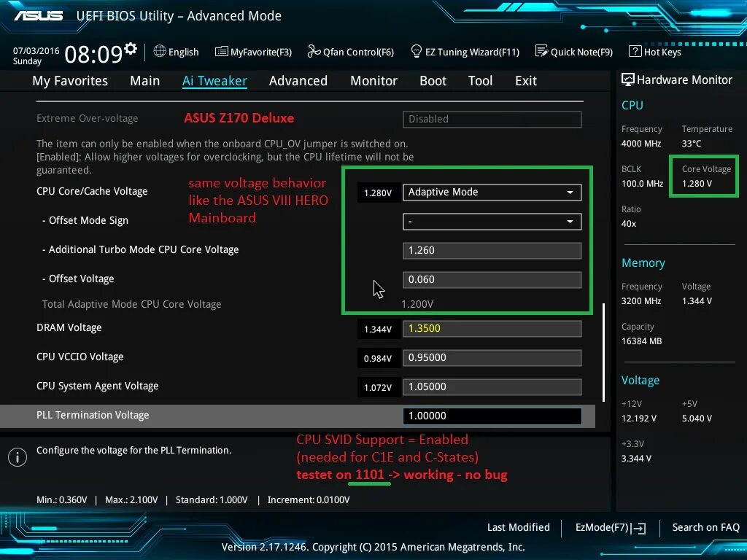Switch to the Main tab
The image size is (747, 560).
[x=145, y=81]
